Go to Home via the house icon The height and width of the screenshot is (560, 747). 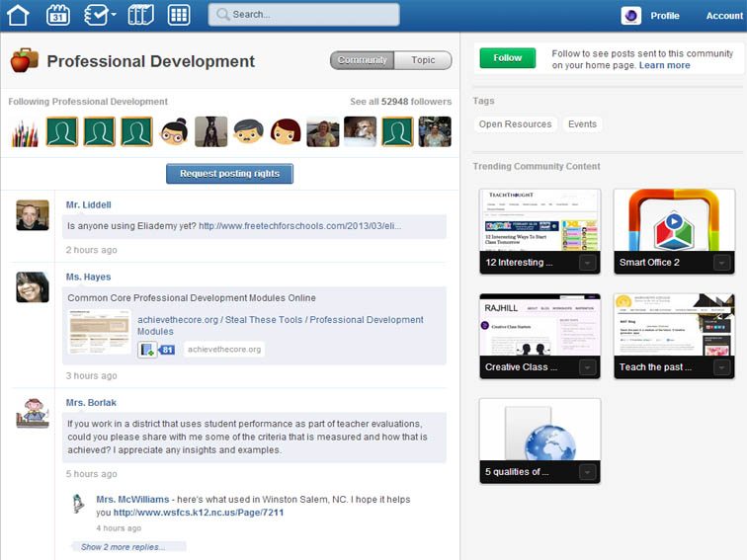(x=18, y=15)
